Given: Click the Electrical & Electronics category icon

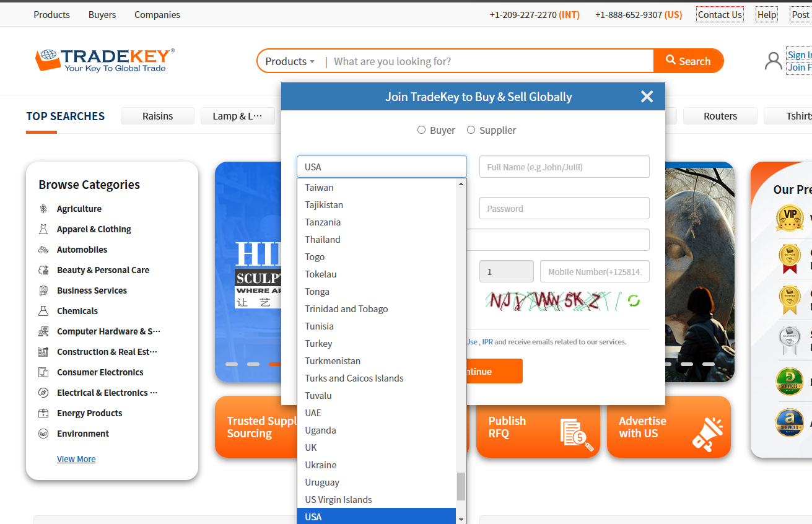Looking at the screenshot, I should (x=43, y=393).
